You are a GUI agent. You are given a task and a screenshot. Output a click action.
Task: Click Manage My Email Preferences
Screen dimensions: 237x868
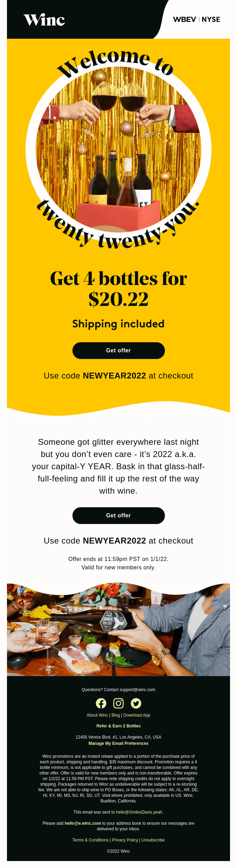[x=118, y=743]
